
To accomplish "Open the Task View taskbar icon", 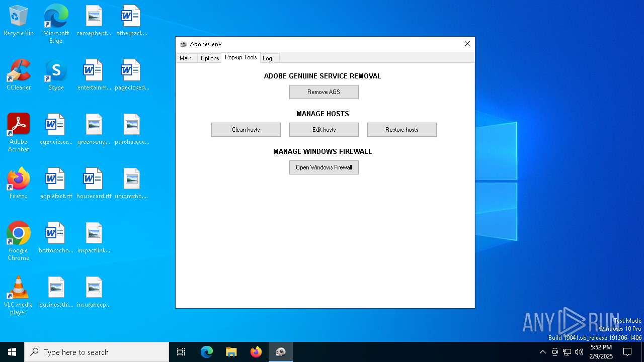I will (181, 352).
